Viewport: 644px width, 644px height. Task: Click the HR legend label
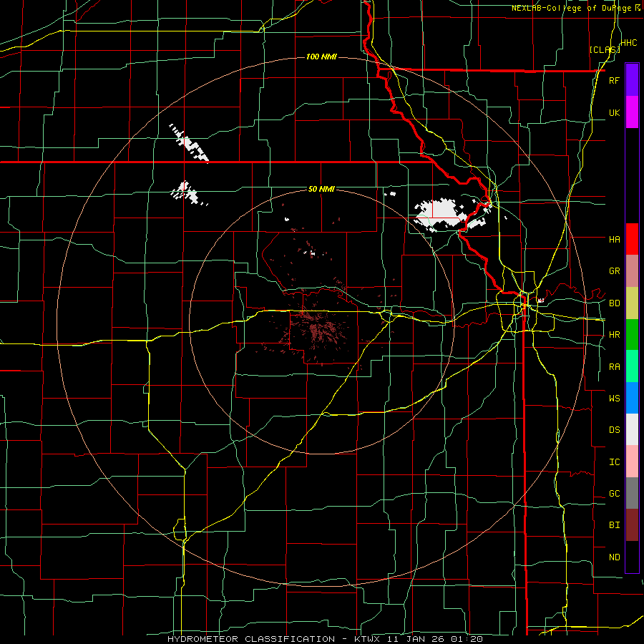pyautogui.click(x=614, y=335)
